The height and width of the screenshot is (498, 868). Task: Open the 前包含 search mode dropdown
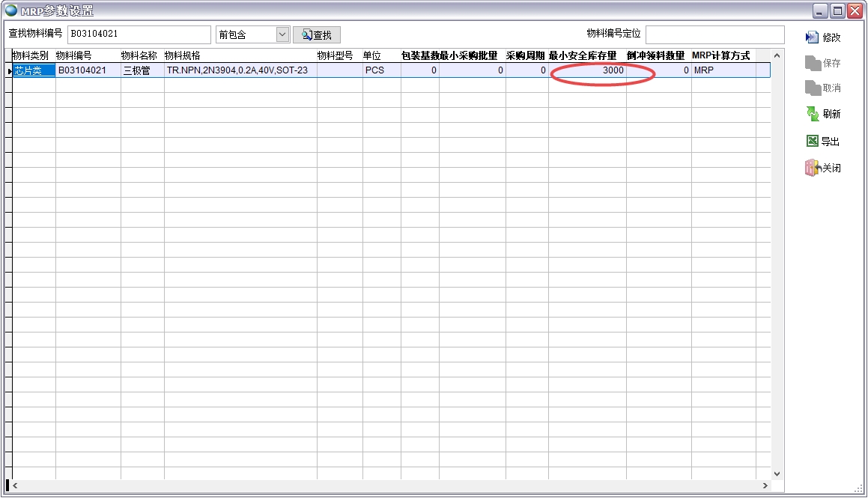(283, 34)
